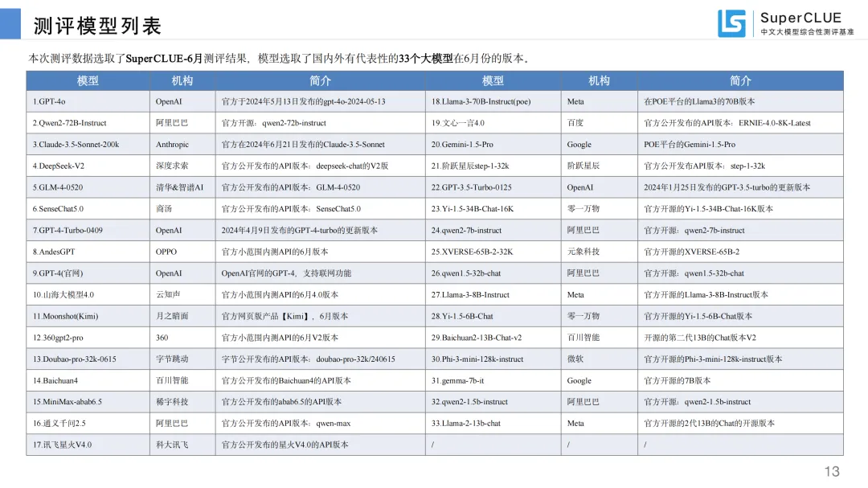Click the 元象科技 institution cell

pos(600,252)
